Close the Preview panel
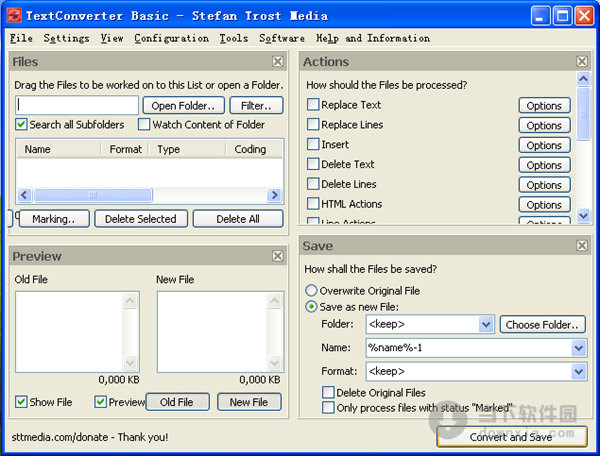 (278, 256)
